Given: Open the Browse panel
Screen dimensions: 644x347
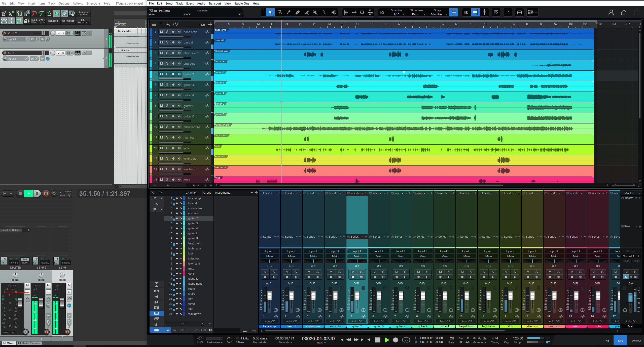Looking at the screenshot, I should click(x=635, y=341).
